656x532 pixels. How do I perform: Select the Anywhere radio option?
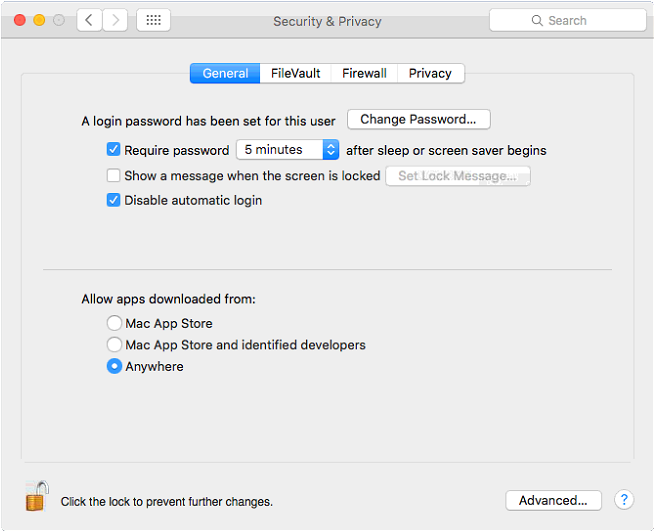coord(114,366)
